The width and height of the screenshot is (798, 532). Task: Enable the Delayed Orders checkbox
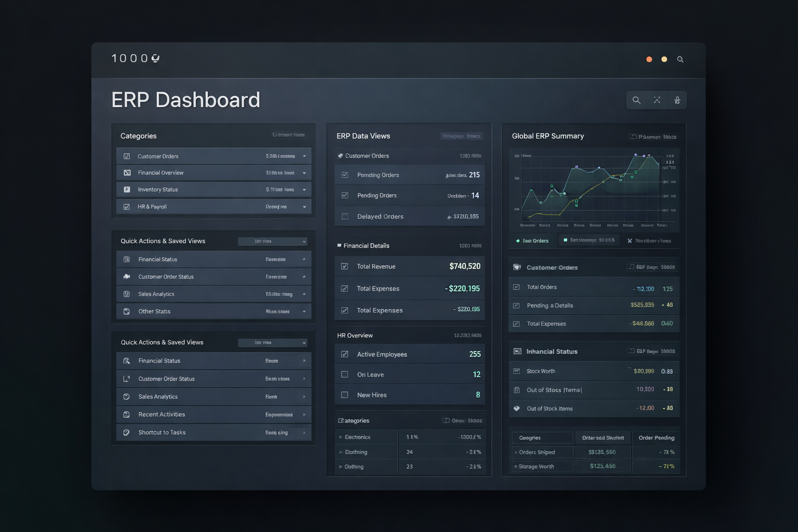(345, 217)
